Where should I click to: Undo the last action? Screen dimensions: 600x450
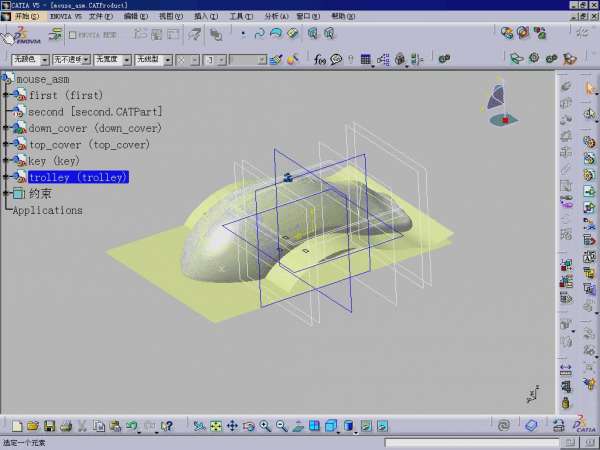point(132,426)
